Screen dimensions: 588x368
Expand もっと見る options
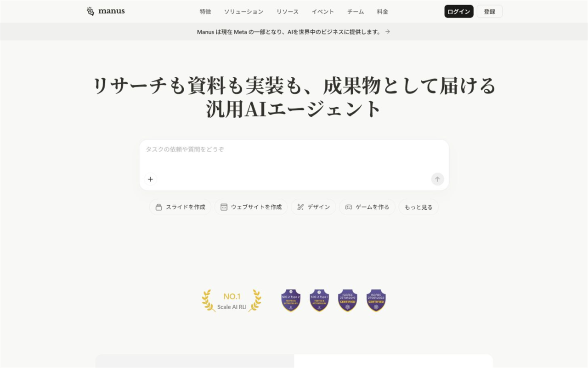tap(418, 207)
